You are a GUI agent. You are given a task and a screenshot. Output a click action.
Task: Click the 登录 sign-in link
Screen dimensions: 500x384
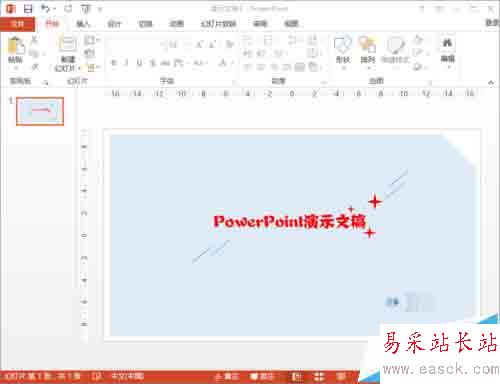tap(492, 23)
